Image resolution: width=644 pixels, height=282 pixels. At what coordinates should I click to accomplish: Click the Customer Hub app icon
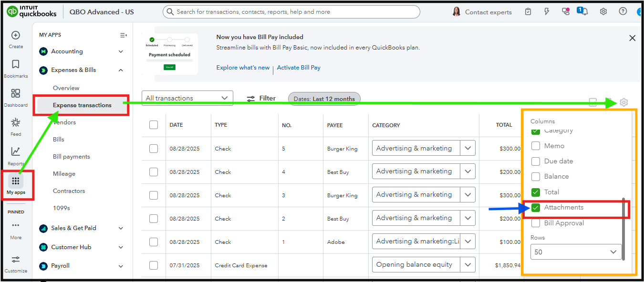[x=43, y=247]
